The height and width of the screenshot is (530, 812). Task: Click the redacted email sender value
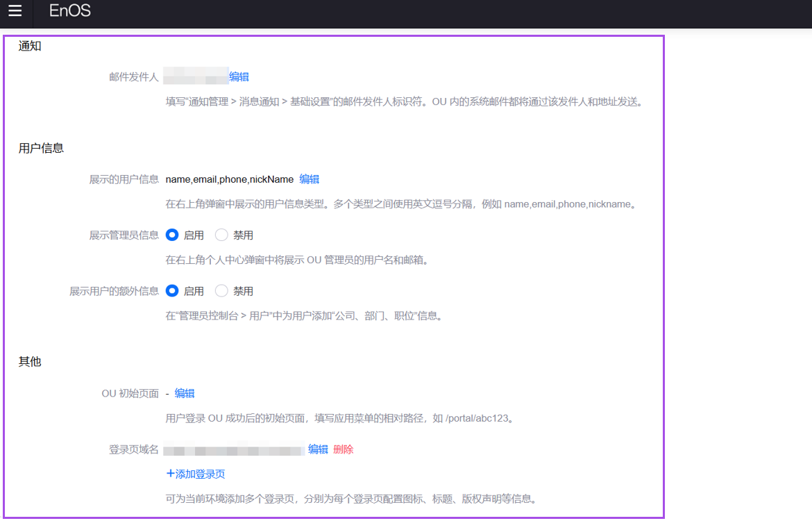coord(196,76)
